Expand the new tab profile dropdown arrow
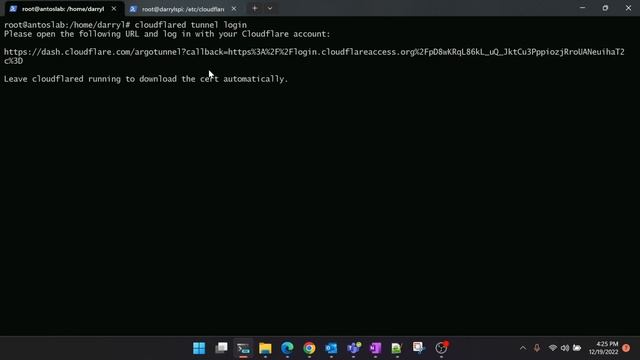Viewport: 640px width, 360px height. [x=270, y=8]
